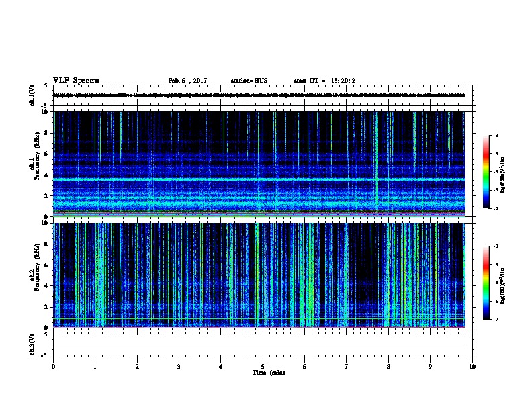Click the ch.1 "Frequency (kHz)" axis label
This screenshot has width=532, height=411.
point(37,156)
